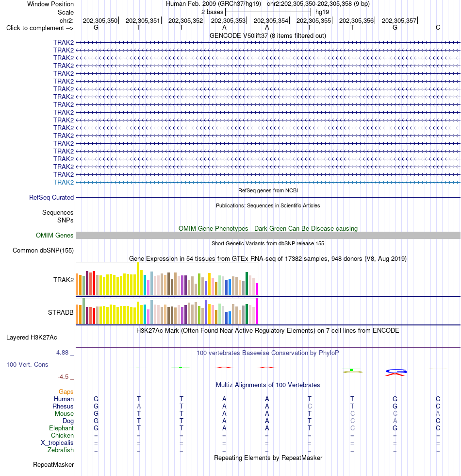Click the -4.5 PhyloP lower scale value

63,377
